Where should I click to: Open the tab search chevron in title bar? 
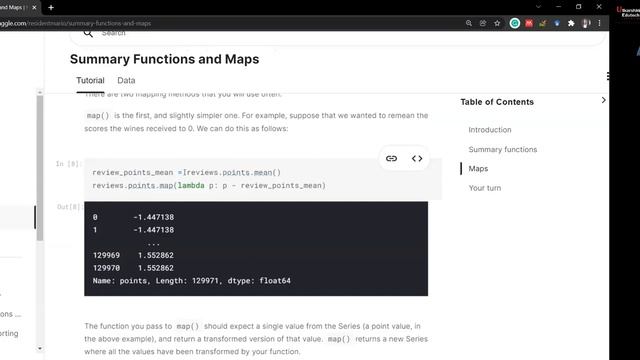(538, 7)
